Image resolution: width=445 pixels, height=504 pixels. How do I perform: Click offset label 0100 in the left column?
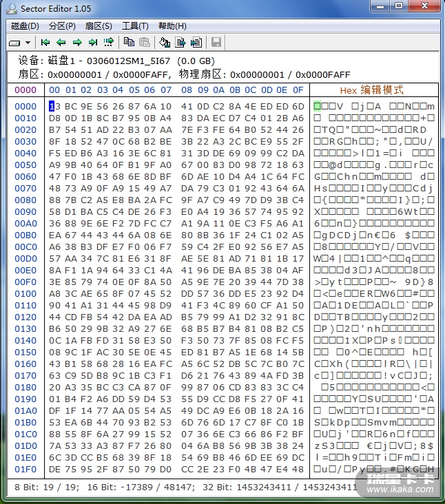[x=25, y=294]
